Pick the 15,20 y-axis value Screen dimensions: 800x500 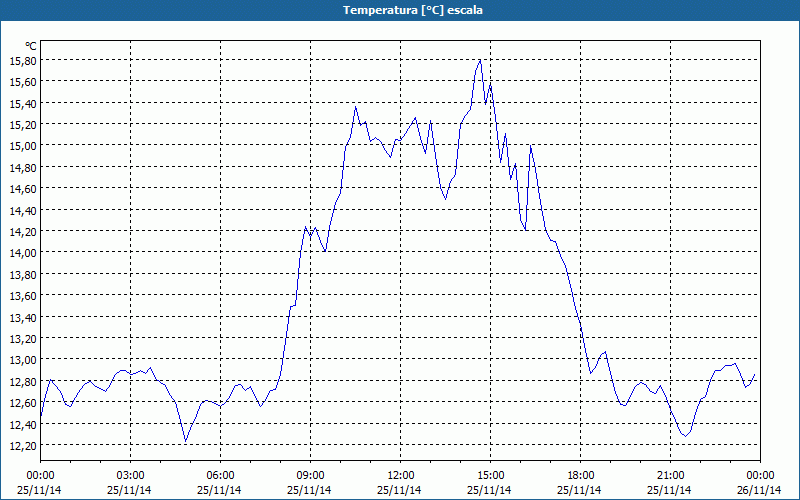tap(23, 124)
